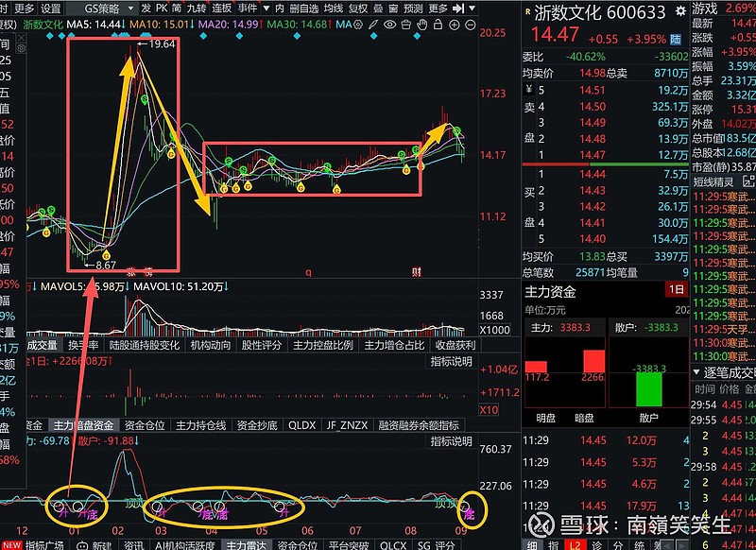Image resolution: width=756 pixels, height=550 pixels.
Task: Click 指标说明 in the capital-flow panel
Action: coord(452,361)
